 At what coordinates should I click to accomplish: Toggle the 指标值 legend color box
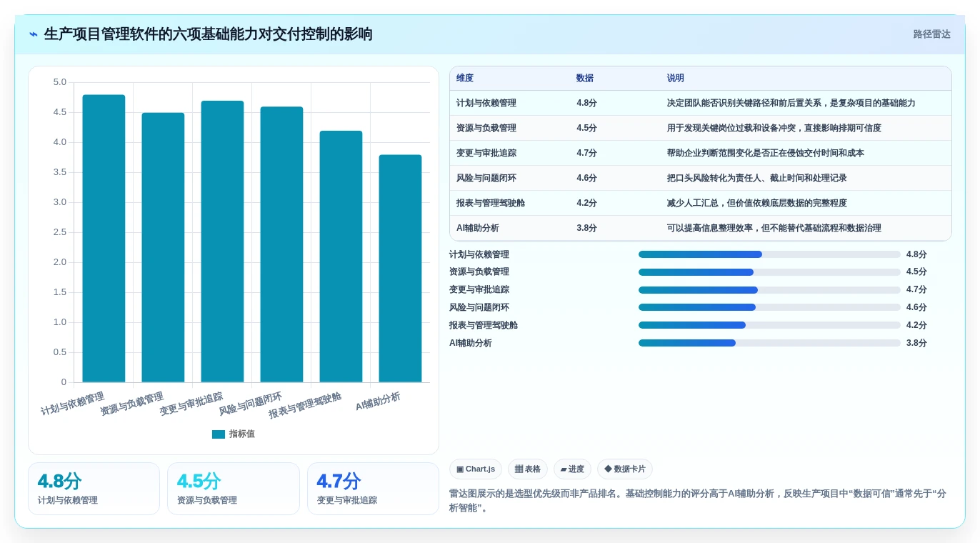pyautogui.click(x=219, y=434)
